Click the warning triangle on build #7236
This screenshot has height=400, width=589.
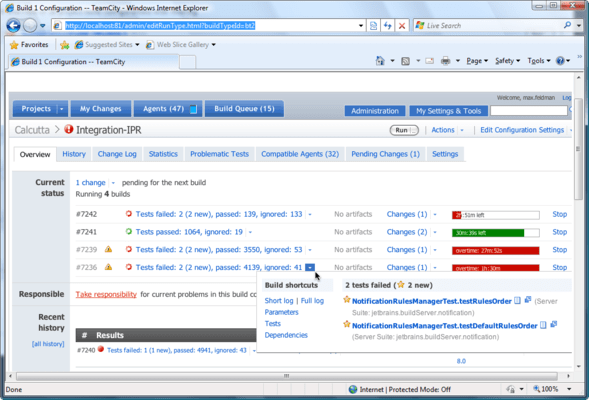pyautogui.click(x=108, y=267)
